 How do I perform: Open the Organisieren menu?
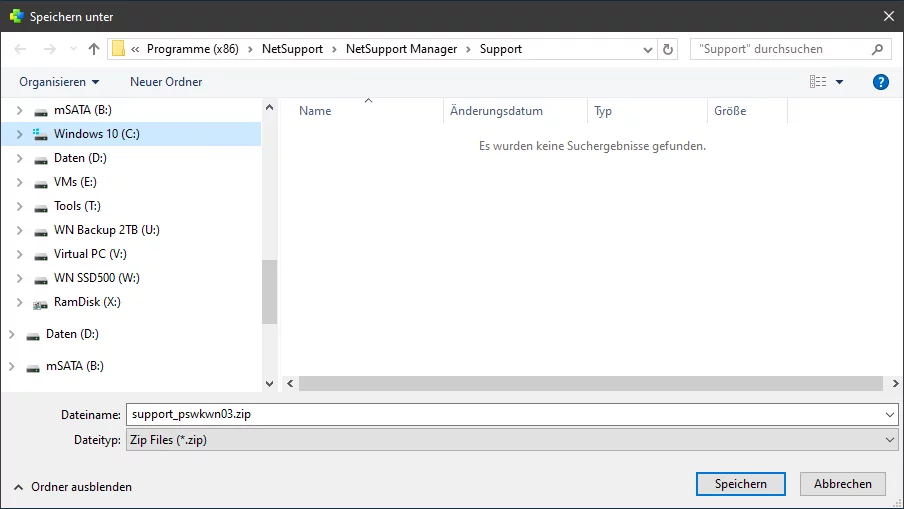[x=59, y=82]
